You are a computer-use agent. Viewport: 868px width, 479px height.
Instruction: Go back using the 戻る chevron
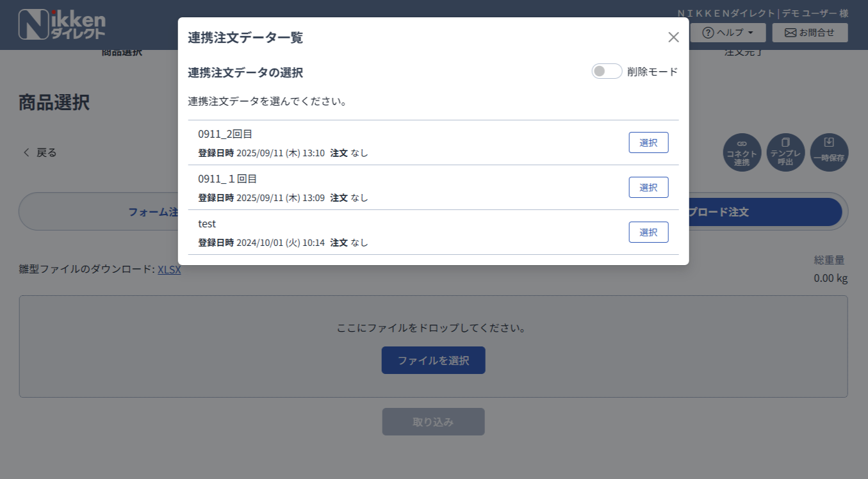pyautogui.click(x=40, y=152)
